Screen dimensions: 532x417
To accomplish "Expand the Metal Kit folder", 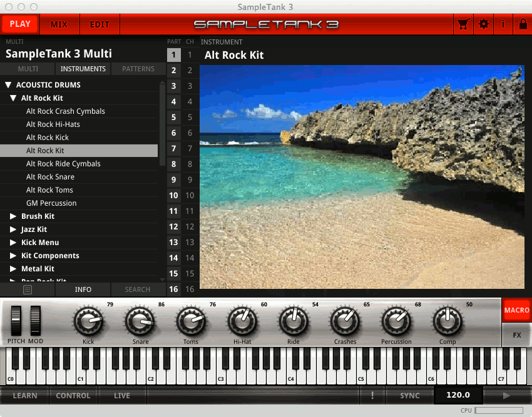I will [x=13, y=268].
